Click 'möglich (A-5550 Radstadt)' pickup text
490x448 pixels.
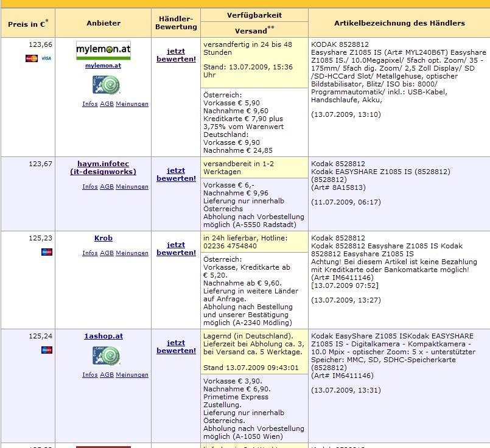[x=250, y=225]
